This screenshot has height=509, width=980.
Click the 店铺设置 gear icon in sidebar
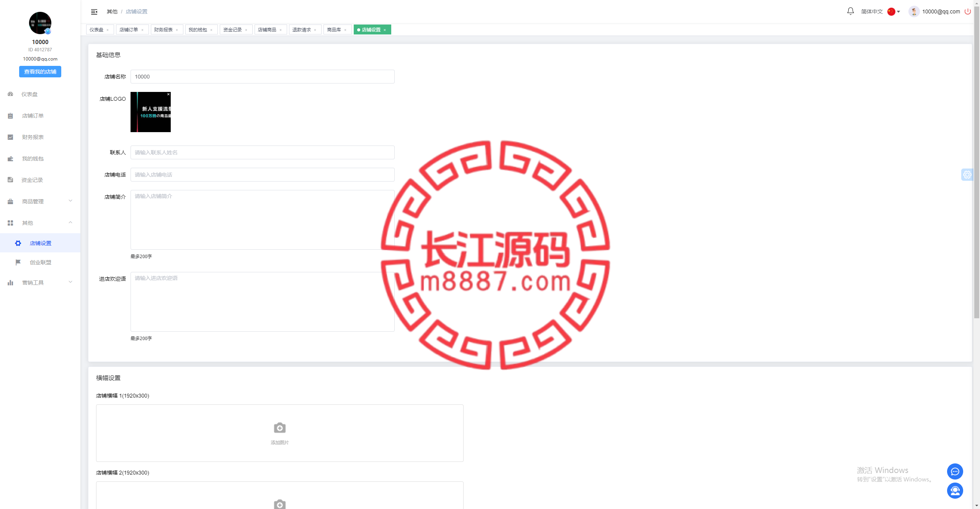[18, 243]
